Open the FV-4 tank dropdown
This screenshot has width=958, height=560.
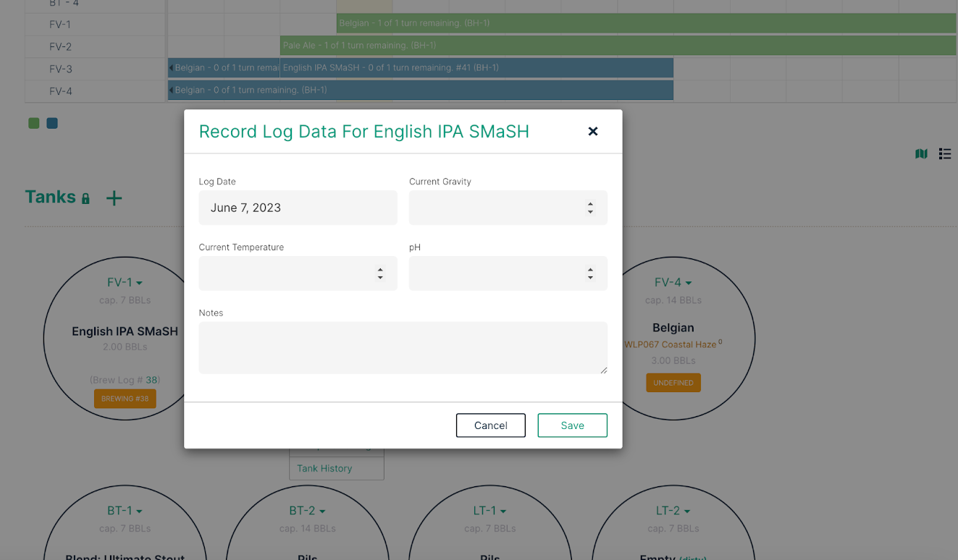(x=673, y=283)
